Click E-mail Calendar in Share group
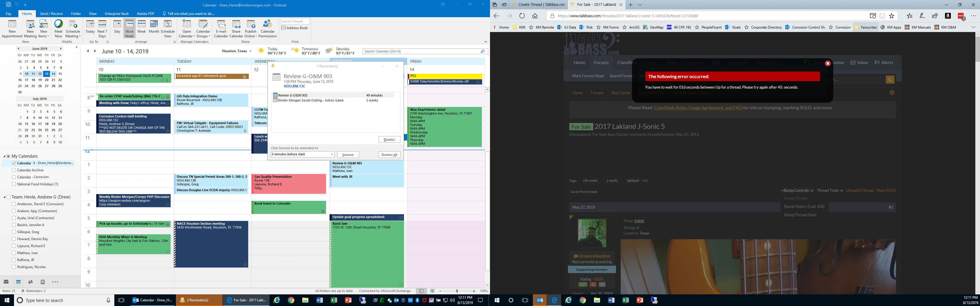980x306 pixels. coord(221,29)
